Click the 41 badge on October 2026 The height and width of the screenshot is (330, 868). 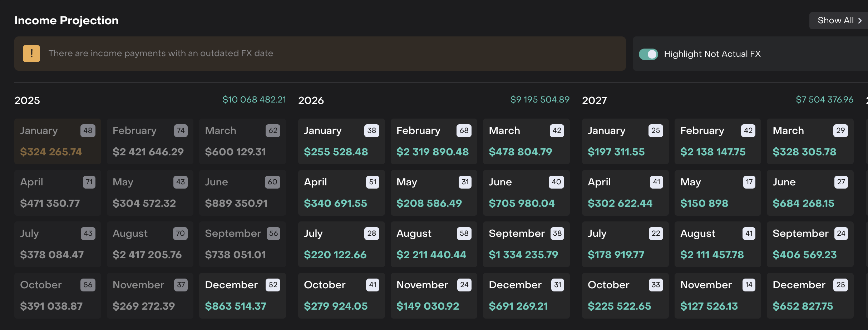pyautogui.click(x=372, y=285)
